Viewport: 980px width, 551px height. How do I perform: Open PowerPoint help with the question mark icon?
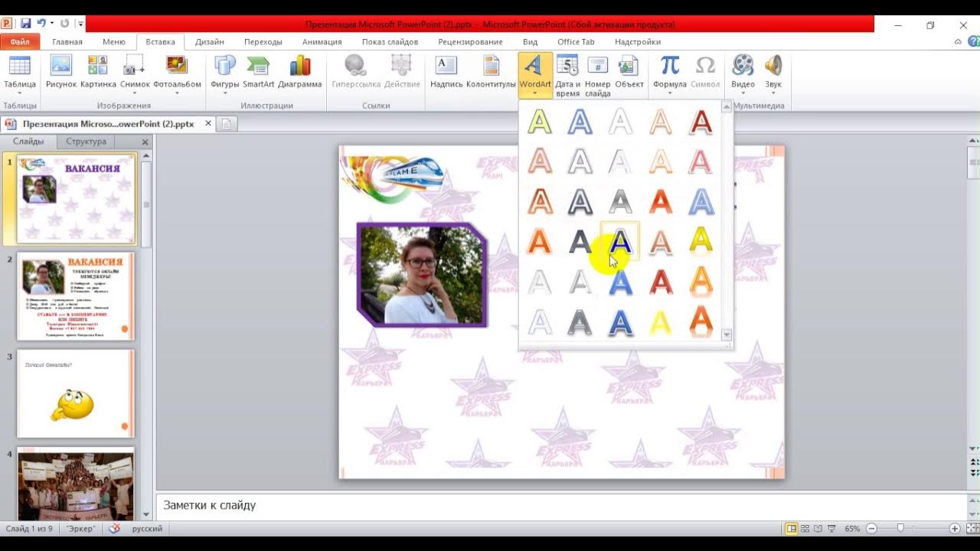click(972, 42)
